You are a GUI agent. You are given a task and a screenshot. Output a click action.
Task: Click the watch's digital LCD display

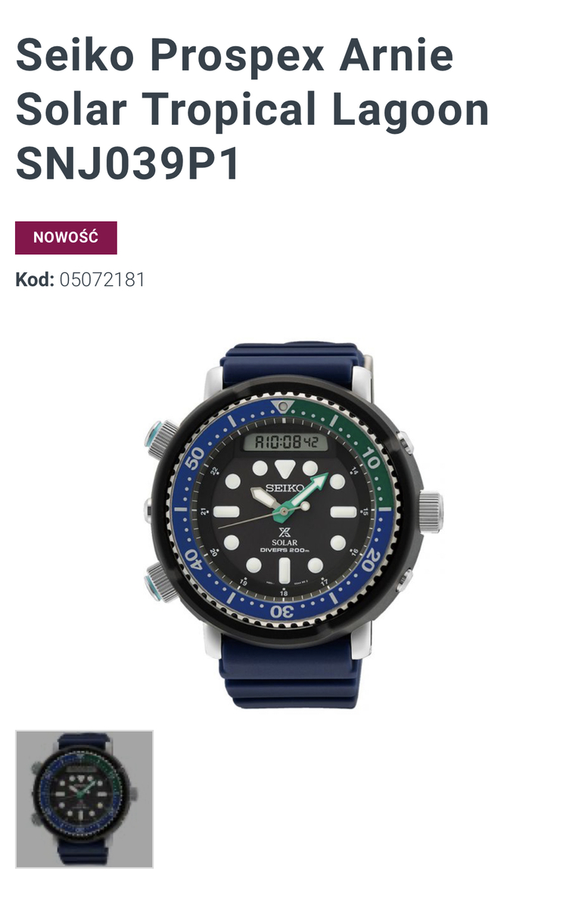click(x=285, y=443)
